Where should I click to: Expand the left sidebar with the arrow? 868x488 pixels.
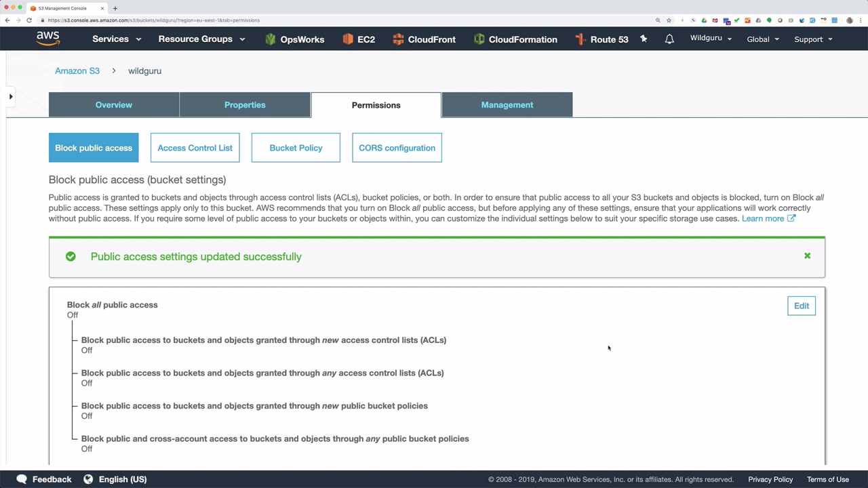pos(11,97)
